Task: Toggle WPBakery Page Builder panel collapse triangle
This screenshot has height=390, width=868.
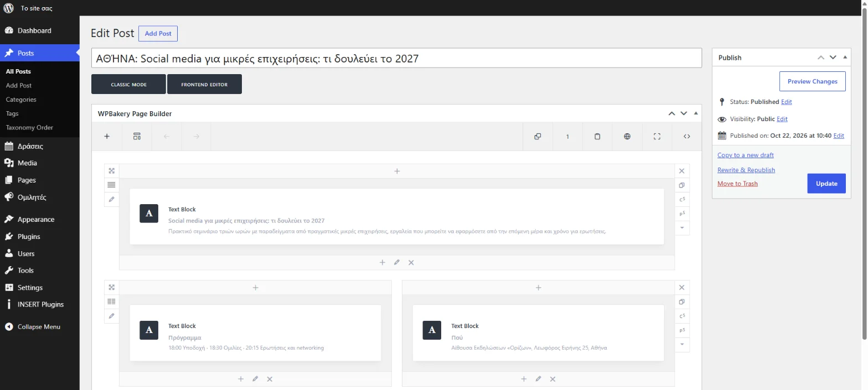Action: point(696,113)
